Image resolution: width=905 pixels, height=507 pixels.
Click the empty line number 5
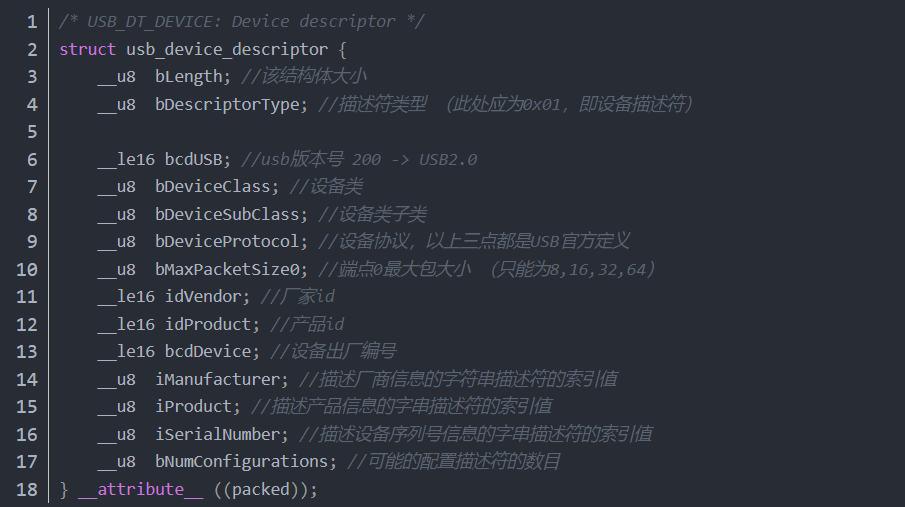pos(32,132)
